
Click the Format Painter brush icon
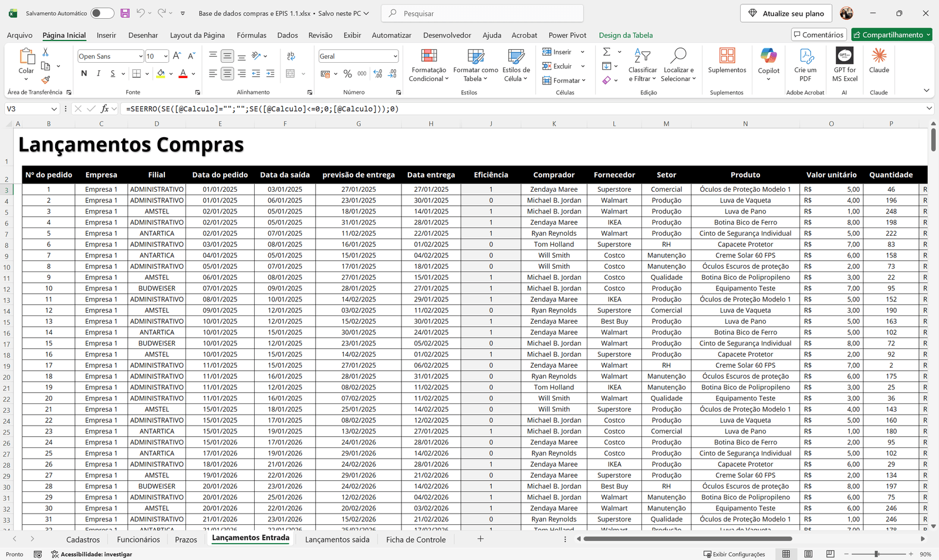46,80
